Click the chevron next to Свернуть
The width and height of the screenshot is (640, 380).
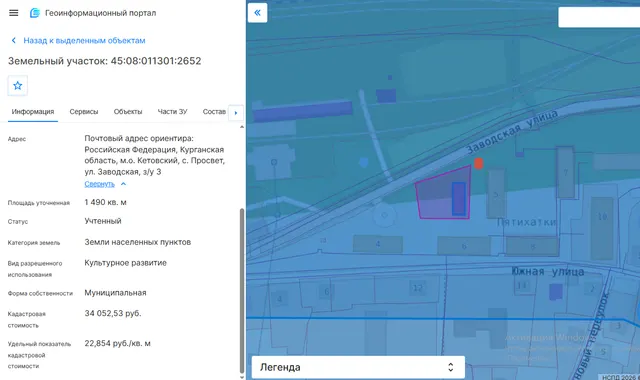pyautogui.click(x=123, y=184)
